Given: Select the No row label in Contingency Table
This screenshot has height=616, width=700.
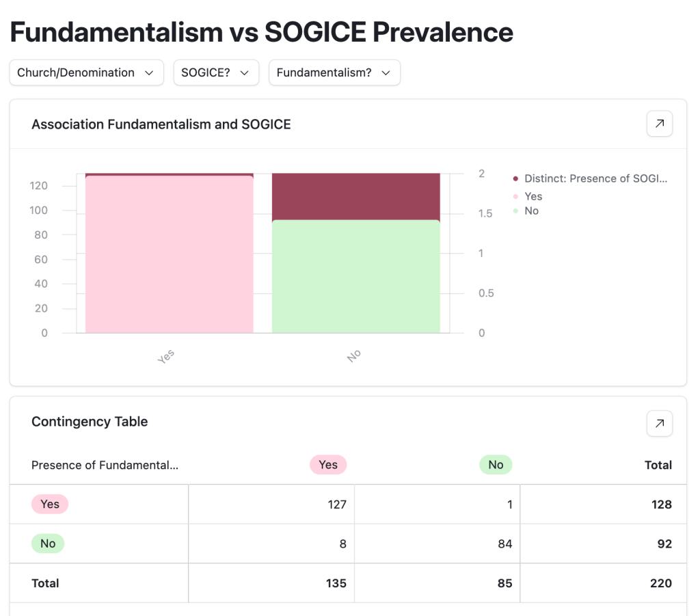Looking at the screenshot, I should (48, 544).
